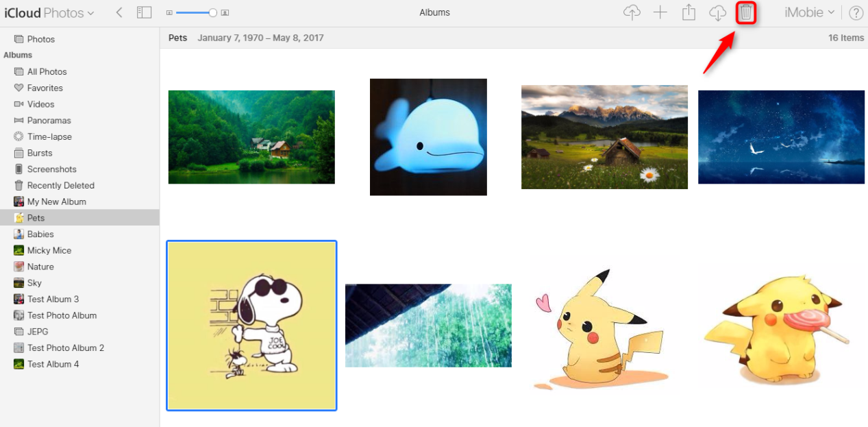868x427 pixels.
Task: Click the 16 Items count text
Action: tap(846, 38)
